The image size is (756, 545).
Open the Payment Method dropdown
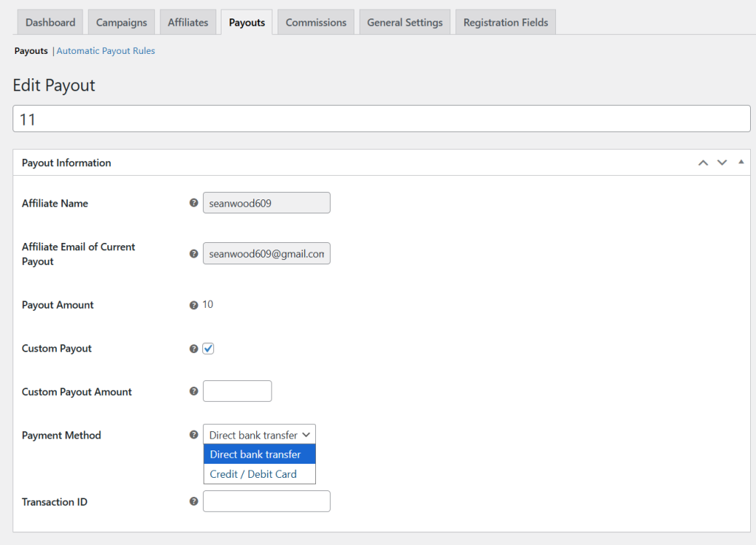(259, 434)
